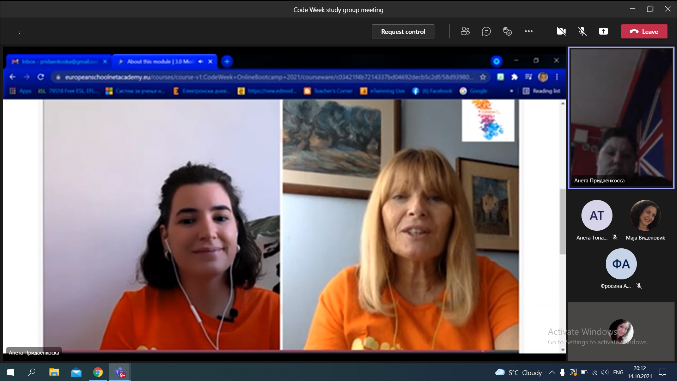Select the presenter's webcam thumbnail

click(x=621, y=118)
